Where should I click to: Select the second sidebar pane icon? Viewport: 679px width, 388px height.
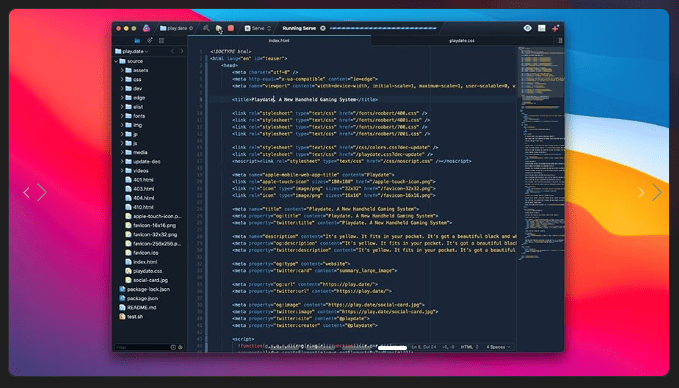click(149, 40)
